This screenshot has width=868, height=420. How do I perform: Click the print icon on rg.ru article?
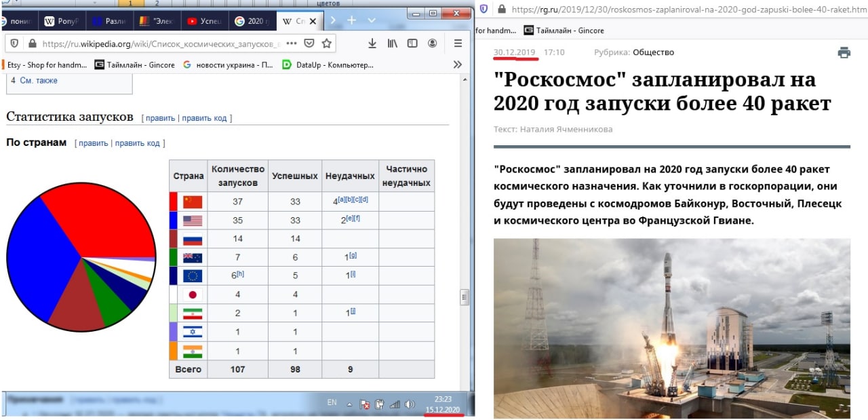(x=844, y=52)
